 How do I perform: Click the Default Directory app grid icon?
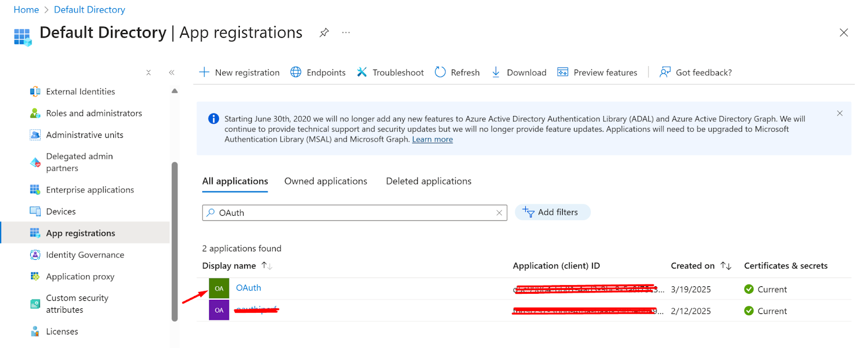coord(23,37)
